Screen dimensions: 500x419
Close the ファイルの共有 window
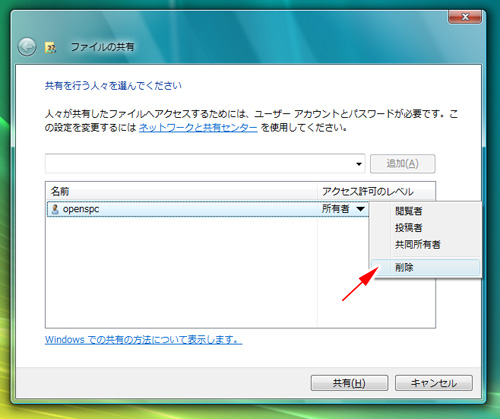(465, 17)
